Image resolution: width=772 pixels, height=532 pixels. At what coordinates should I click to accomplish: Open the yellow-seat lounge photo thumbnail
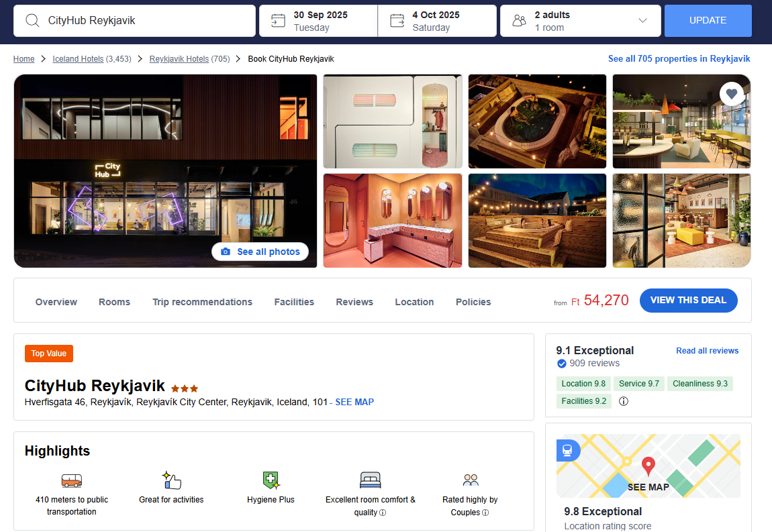[x=681, y=221]
